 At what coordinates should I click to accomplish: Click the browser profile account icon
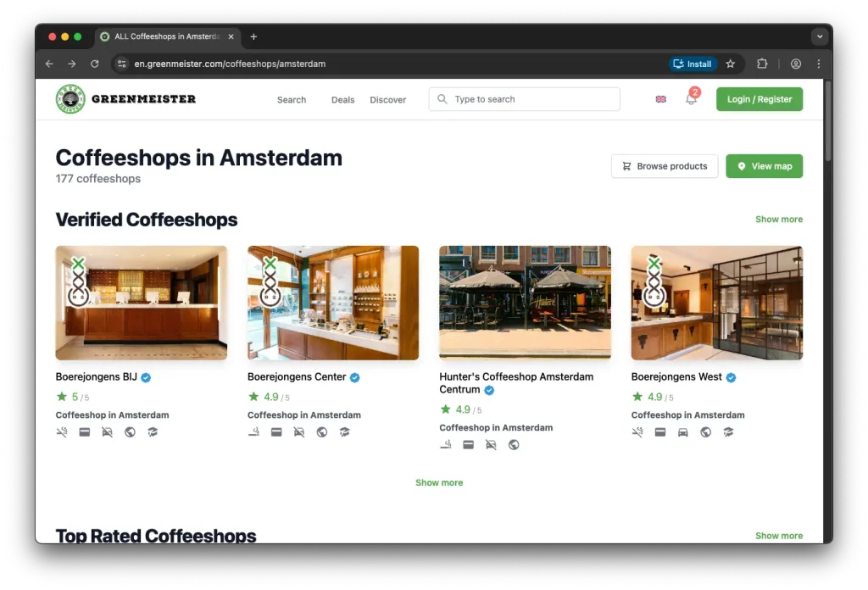point(795,64)
